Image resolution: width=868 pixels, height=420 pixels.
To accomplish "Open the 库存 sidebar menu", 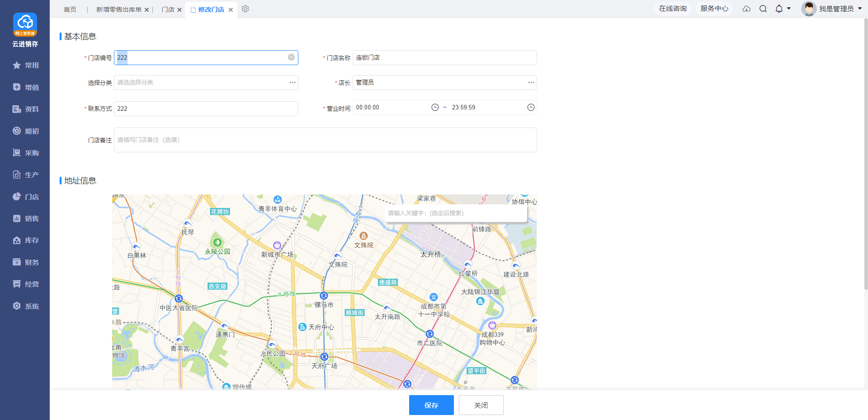I will [25, 240].
